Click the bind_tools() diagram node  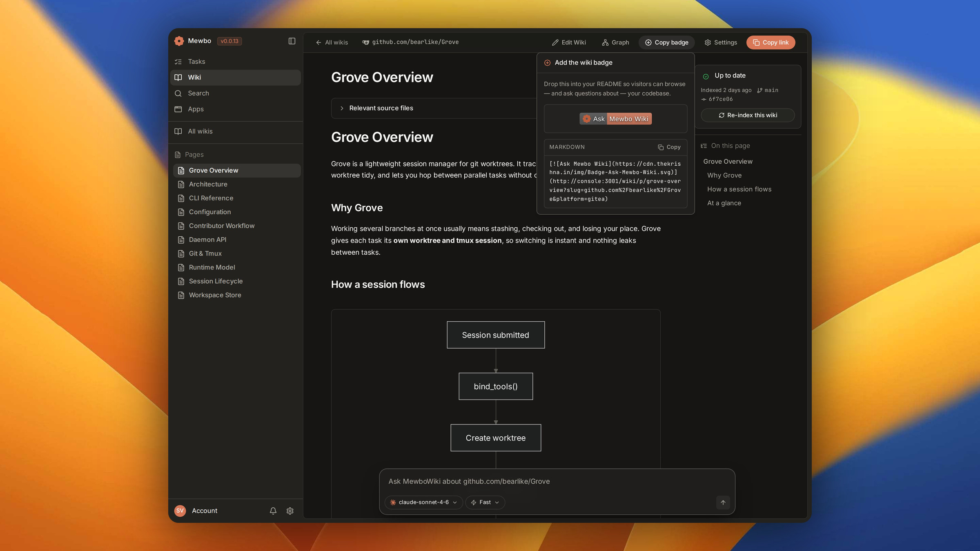496,387
